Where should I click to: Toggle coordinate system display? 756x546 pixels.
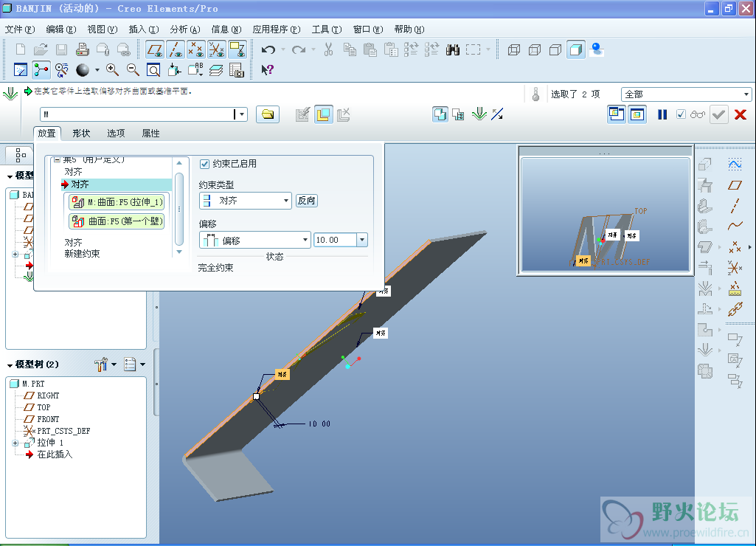[x=217, y=49]
